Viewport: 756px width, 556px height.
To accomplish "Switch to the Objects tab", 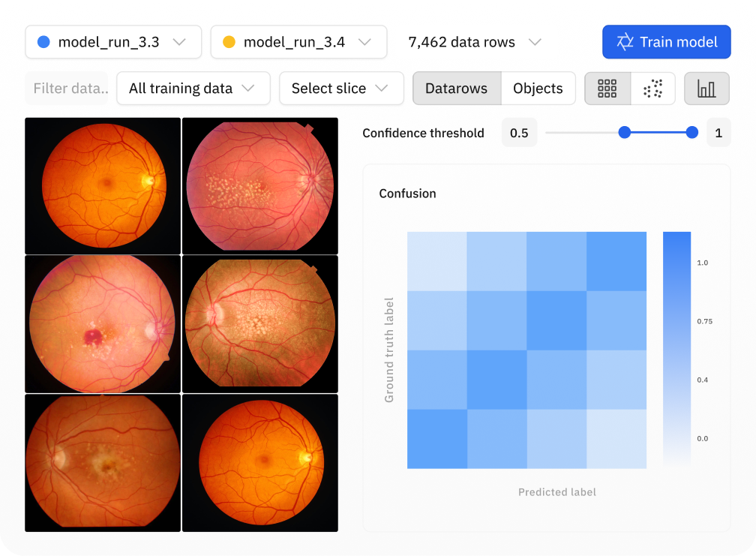I will [x=538, y=89].
